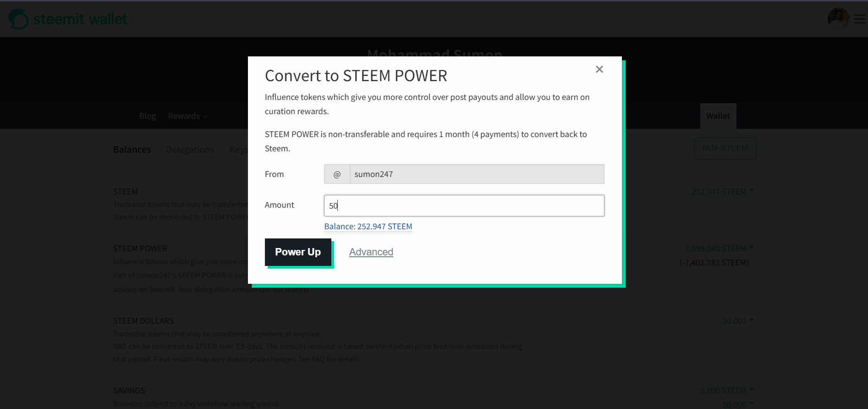Open the hamburger menu icon
868x409 pixels.
[x=860, y=19]
